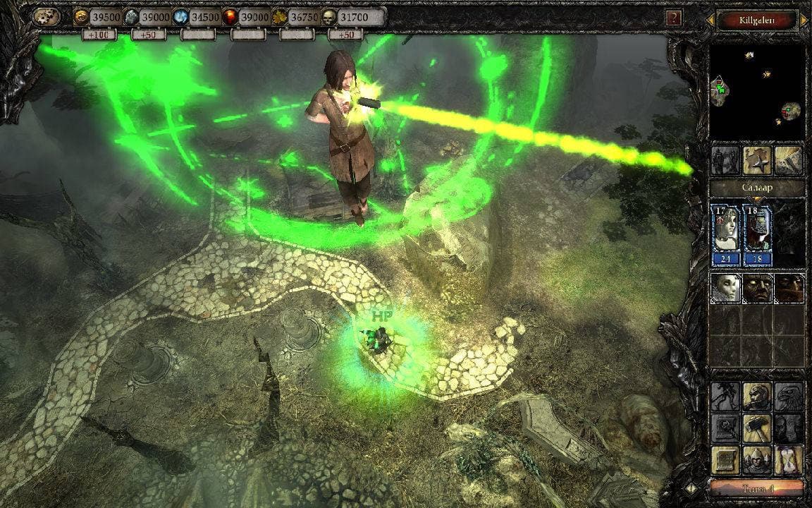Click the eagle head icon
This screenshot has height=508, width=812.
[x=789, y=397]
